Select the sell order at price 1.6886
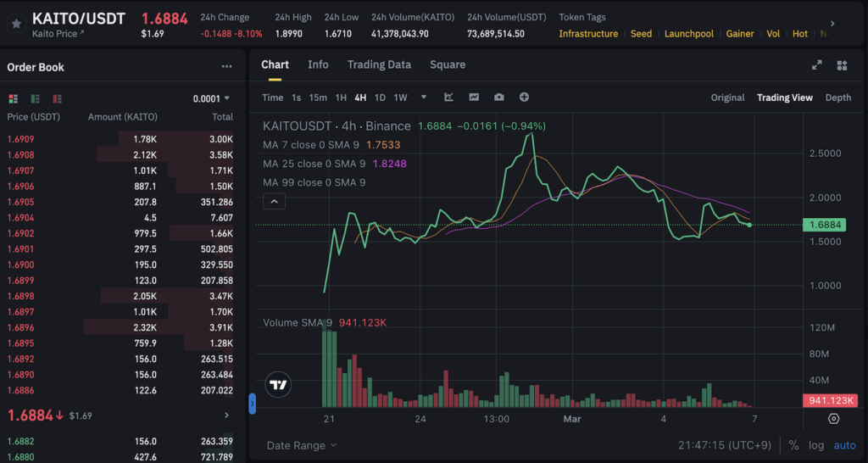Image resolution: width=868 pixels, height=463 pixels. click(x=120, y=390)
